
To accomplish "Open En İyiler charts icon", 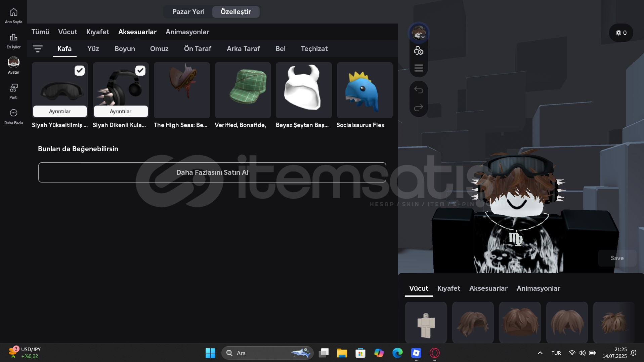I will (x=13, y=41).
